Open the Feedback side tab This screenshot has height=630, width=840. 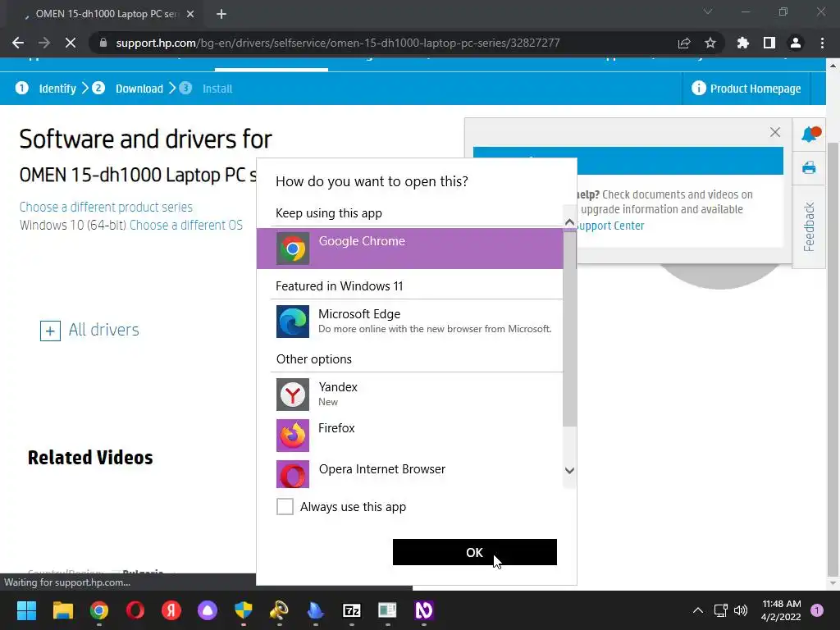click(x=809, y=226)
